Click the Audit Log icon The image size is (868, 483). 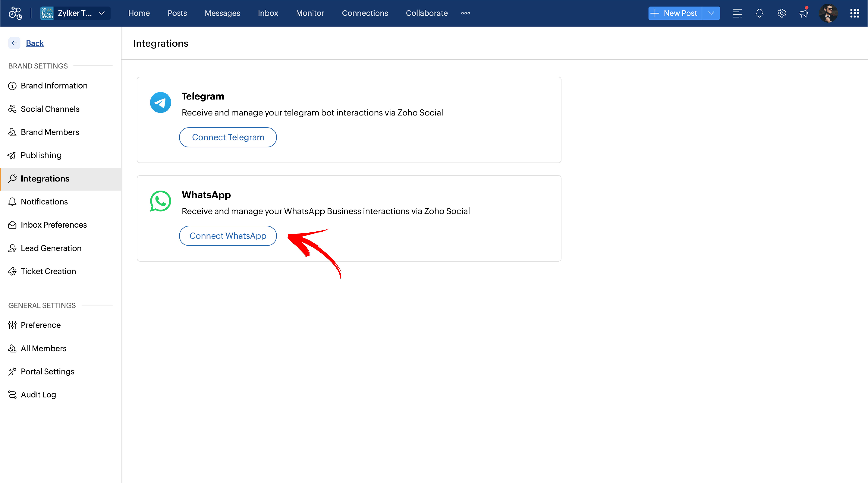(x=12, y=395)
